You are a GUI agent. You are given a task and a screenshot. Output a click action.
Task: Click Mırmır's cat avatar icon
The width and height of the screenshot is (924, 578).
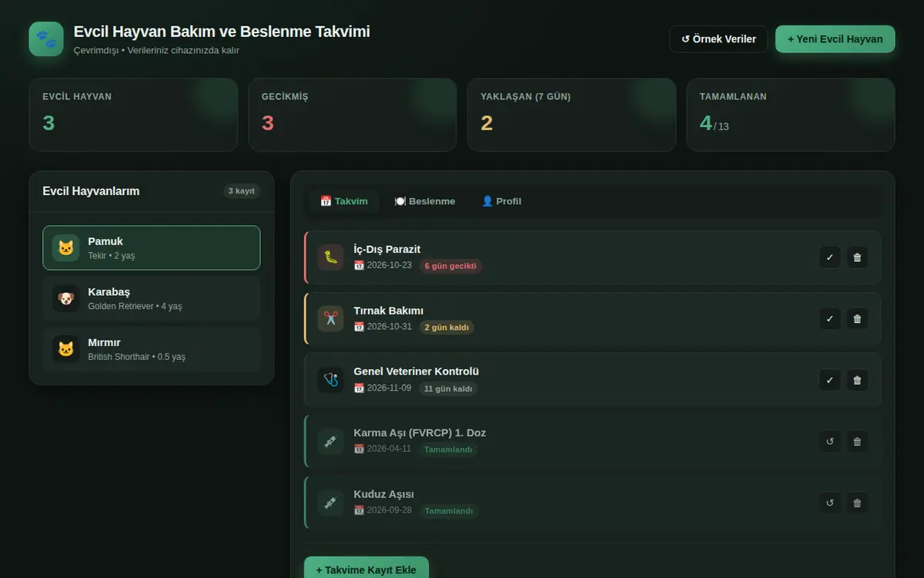(x=66, y=349)
